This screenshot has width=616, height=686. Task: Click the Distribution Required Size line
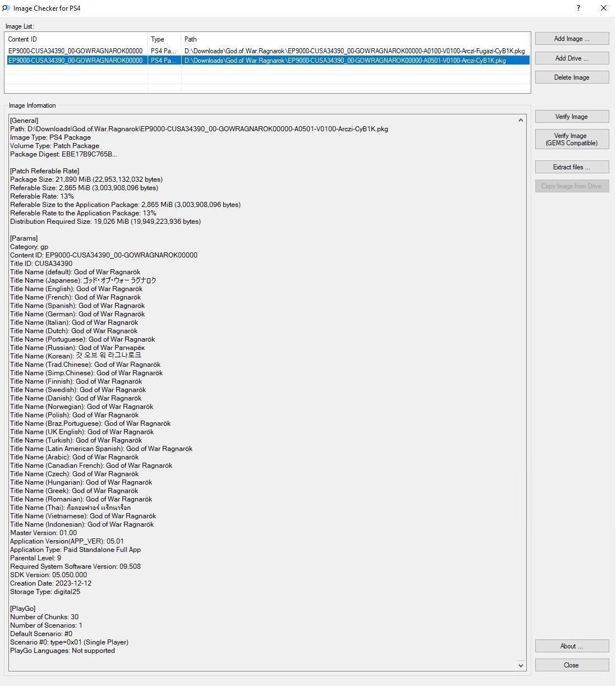(105, 222)
